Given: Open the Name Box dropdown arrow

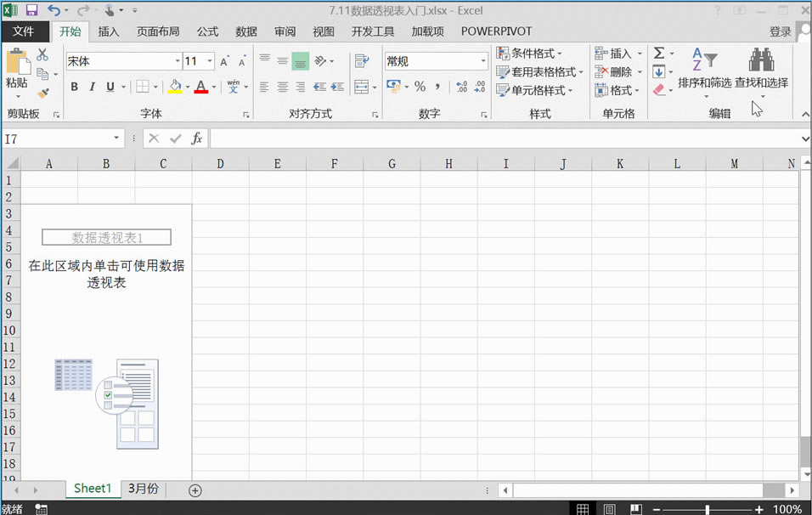Looking at the screenshot, I should tap(116, 139).
